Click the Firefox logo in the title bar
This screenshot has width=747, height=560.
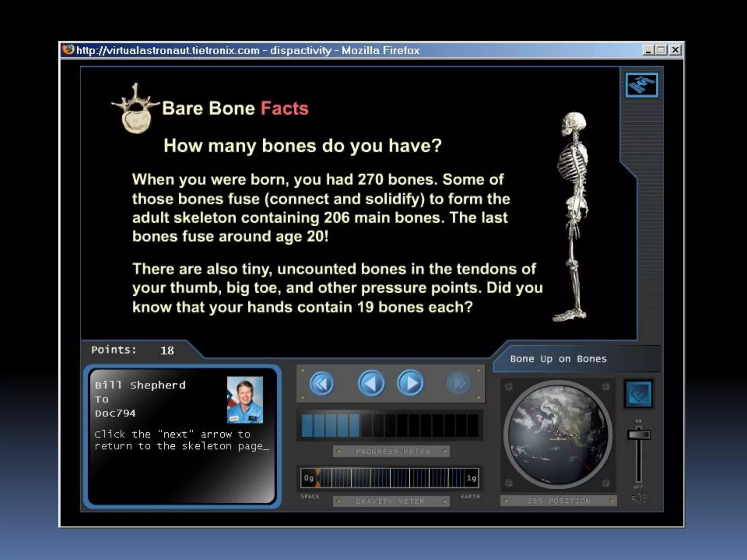click(68, 50)
